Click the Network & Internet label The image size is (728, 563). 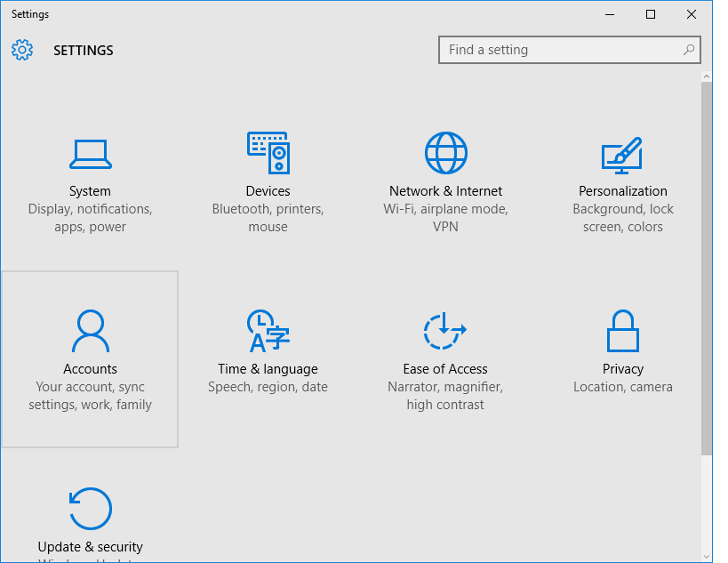445,191
